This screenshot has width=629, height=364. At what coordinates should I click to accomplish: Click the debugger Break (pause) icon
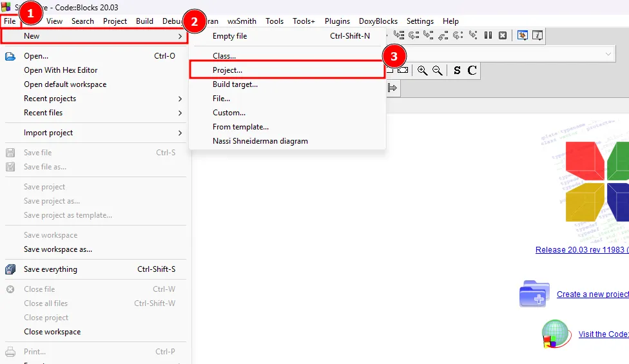pos(489,35)
